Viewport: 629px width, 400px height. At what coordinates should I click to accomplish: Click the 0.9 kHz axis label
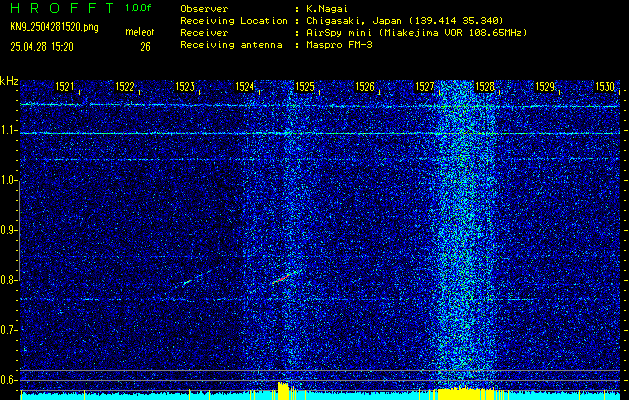[x=7, y=230]
